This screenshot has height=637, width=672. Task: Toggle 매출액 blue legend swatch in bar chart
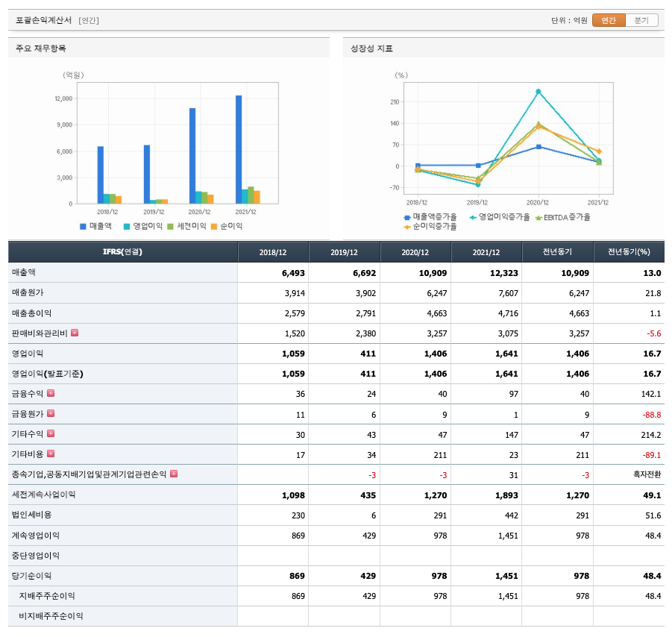(83, 226)
